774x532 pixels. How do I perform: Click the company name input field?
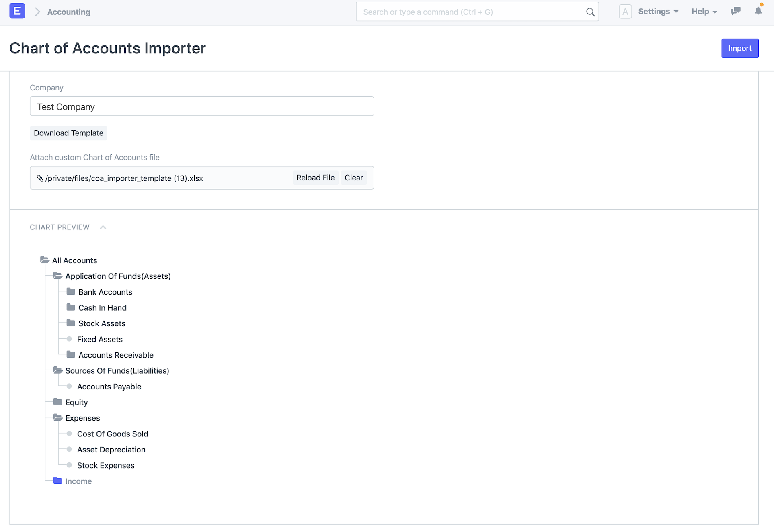coord(202,106)
